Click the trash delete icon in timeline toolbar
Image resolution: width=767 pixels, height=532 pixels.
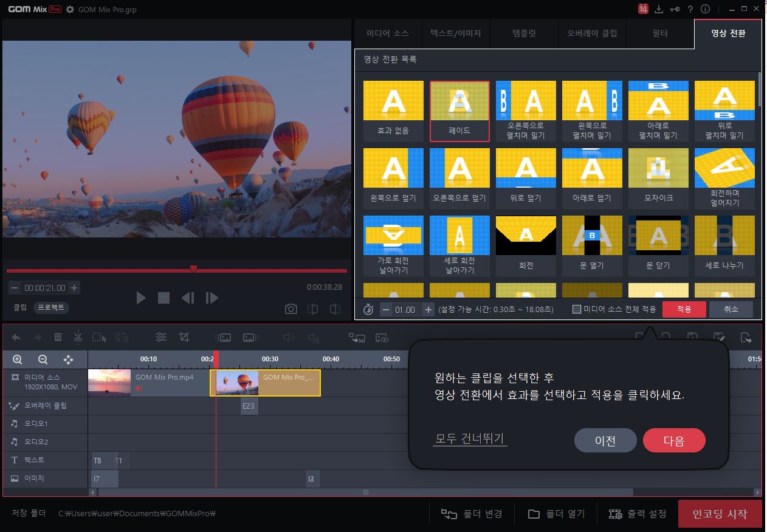coord(58,337)
